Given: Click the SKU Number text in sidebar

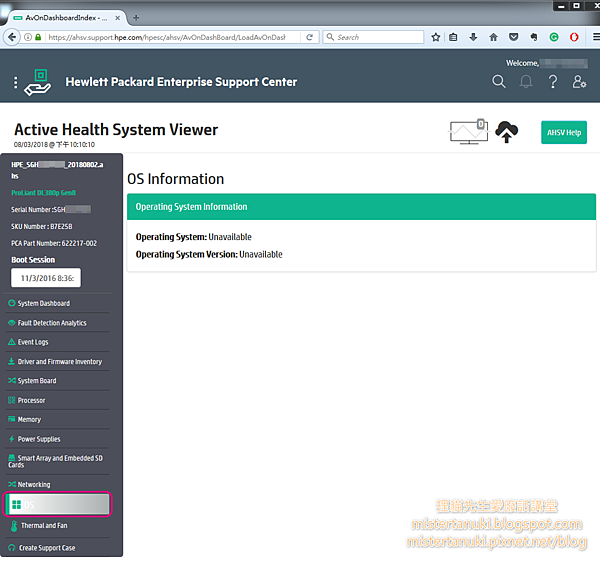Looking at the screenshot, I should [41, 227].
